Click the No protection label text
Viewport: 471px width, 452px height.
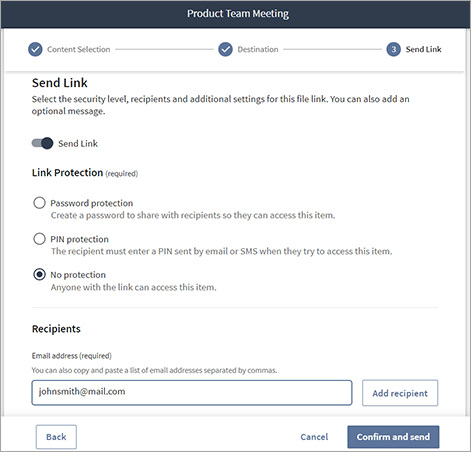click(x=78, y=275)
